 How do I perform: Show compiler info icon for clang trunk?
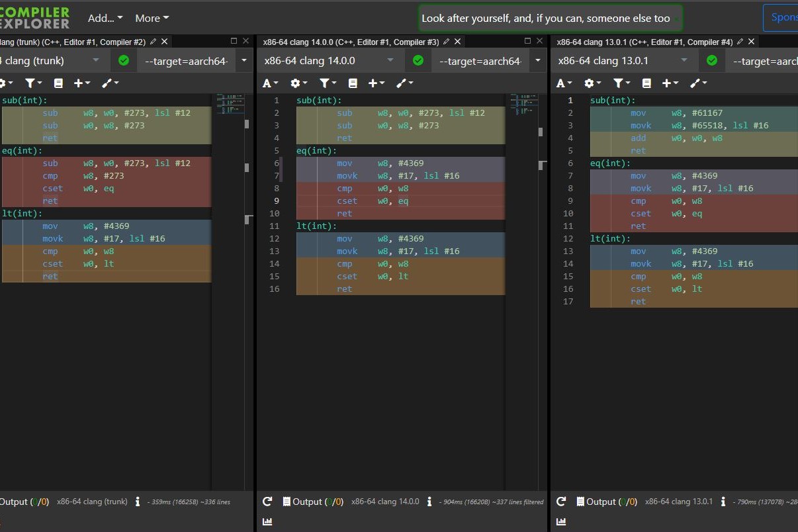click(x=138, y=502)
